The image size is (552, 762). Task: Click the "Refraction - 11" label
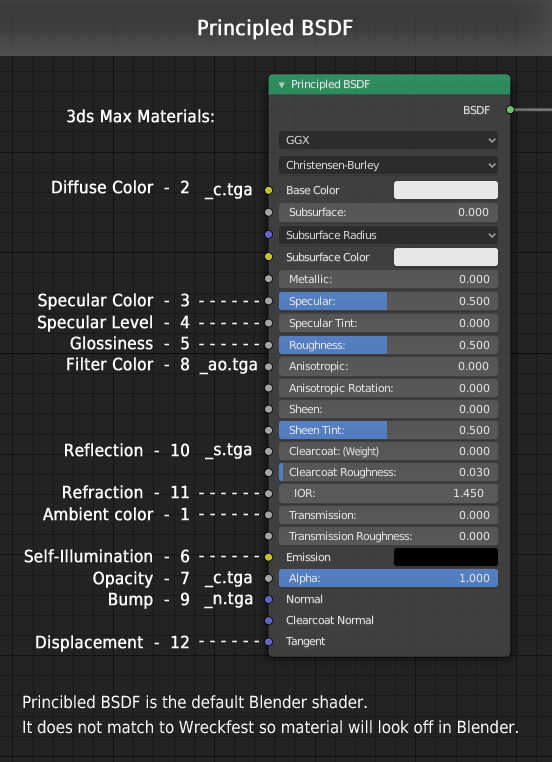point(125,493)
